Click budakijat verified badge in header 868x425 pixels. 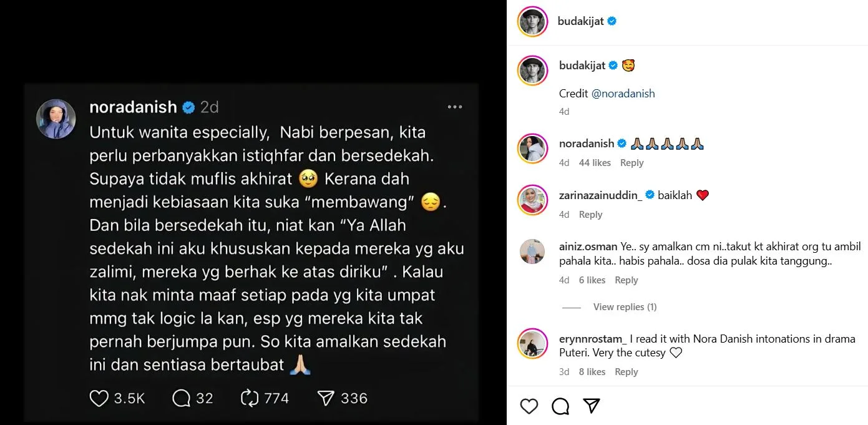pos(612,21)
